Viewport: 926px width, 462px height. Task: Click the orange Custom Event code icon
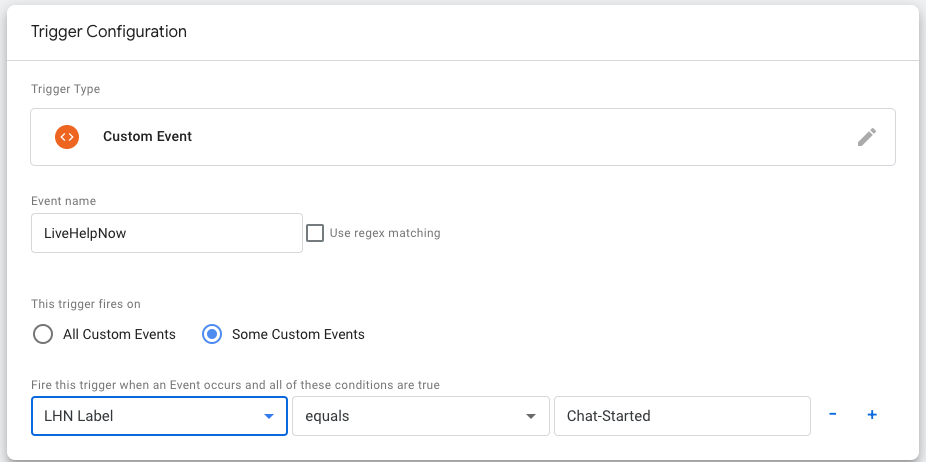(67, 136)
